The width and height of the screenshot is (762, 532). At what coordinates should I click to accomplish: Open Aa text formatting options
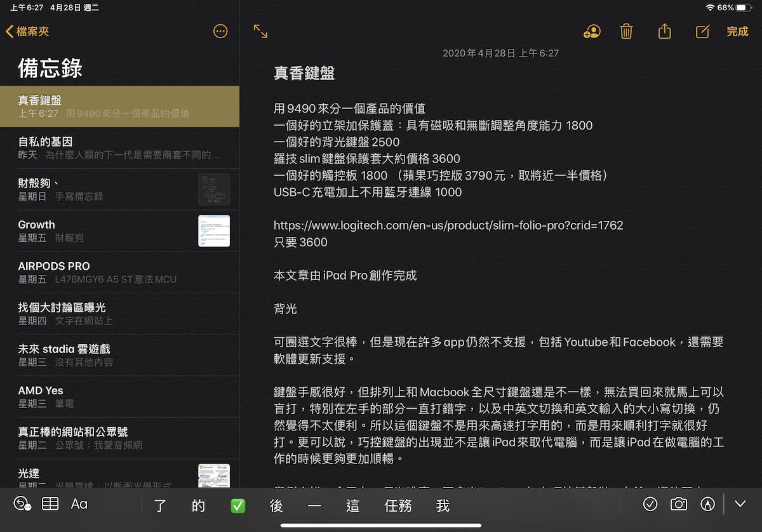pos(79,504)
